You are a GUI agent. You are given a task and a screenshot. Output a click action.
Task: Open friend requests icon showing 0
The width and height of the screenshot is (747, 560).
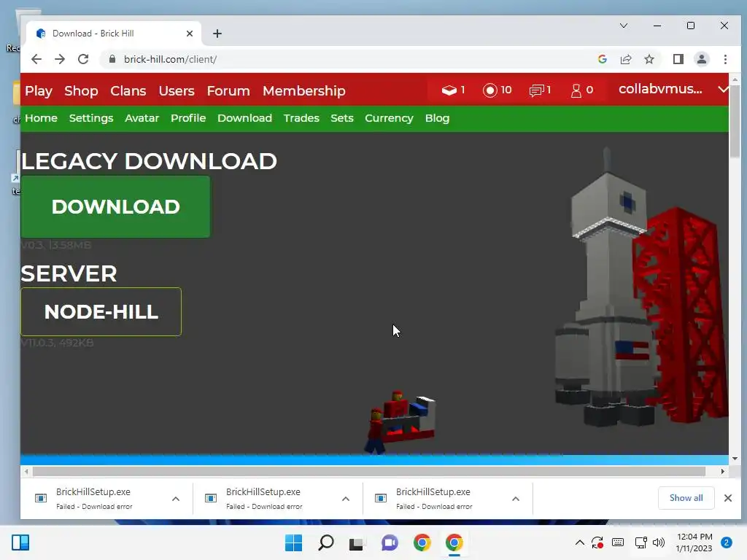pyautogui.click(x=581, y=90)
